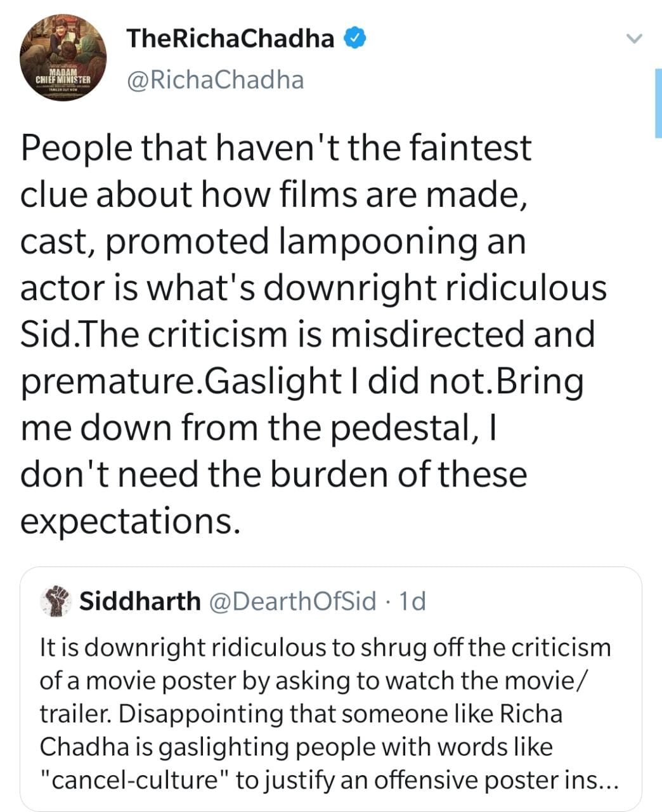Click the TheRichaChadha display name

point(231,39)
